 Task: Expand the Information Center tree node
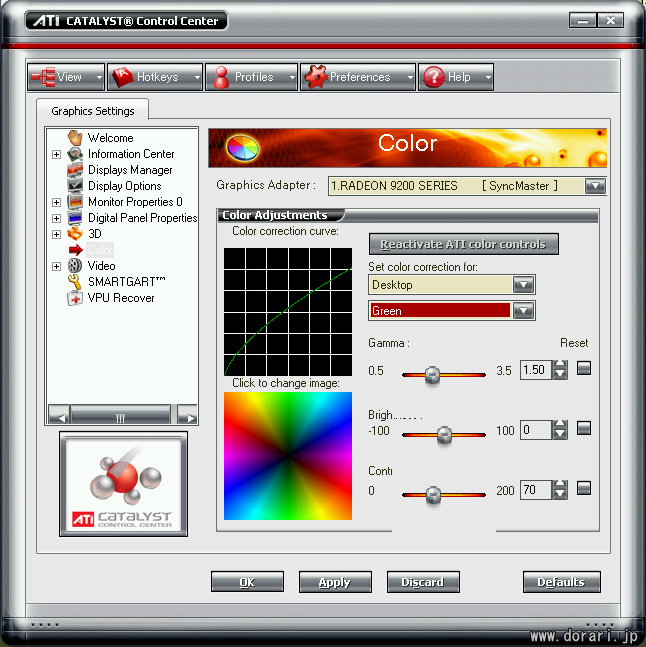[57, 154]
